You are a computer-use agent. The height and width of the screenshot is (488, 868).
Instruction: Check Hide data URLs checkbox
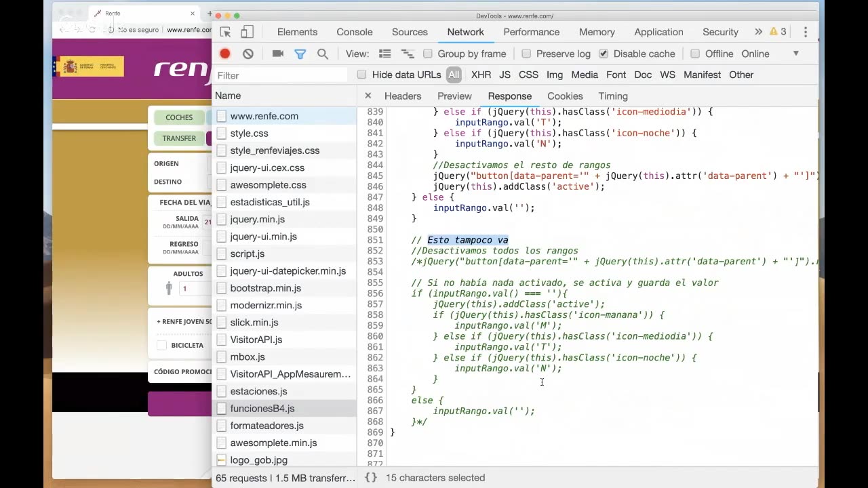point(362,75)
